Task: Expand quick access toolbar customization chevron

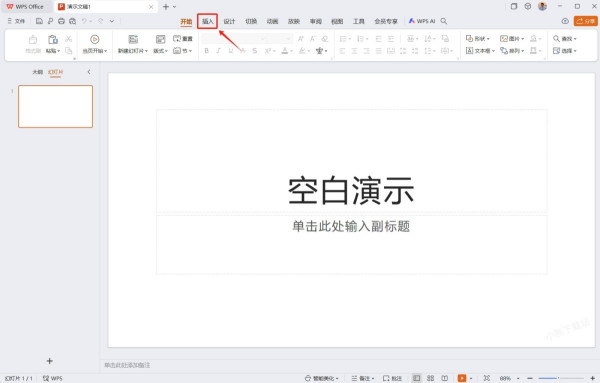Action: 112,21
